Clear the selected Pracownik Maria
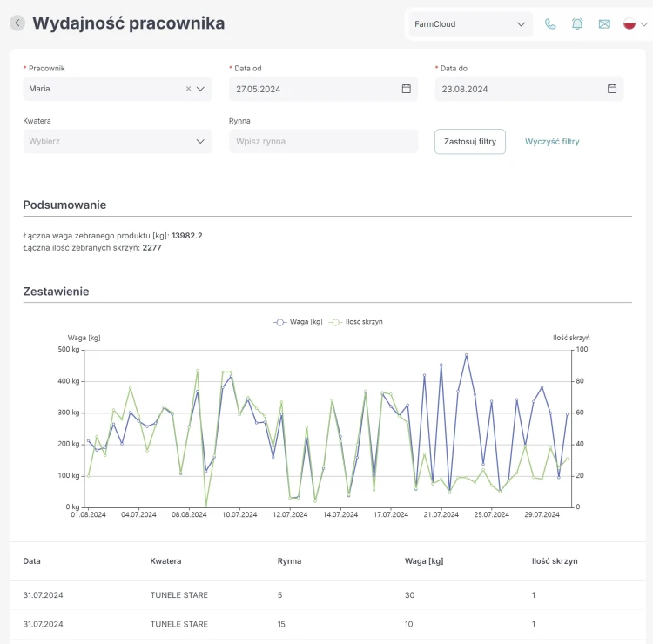Image resolution: width=653 pixels, height=644 pixels. click(188, 88)
